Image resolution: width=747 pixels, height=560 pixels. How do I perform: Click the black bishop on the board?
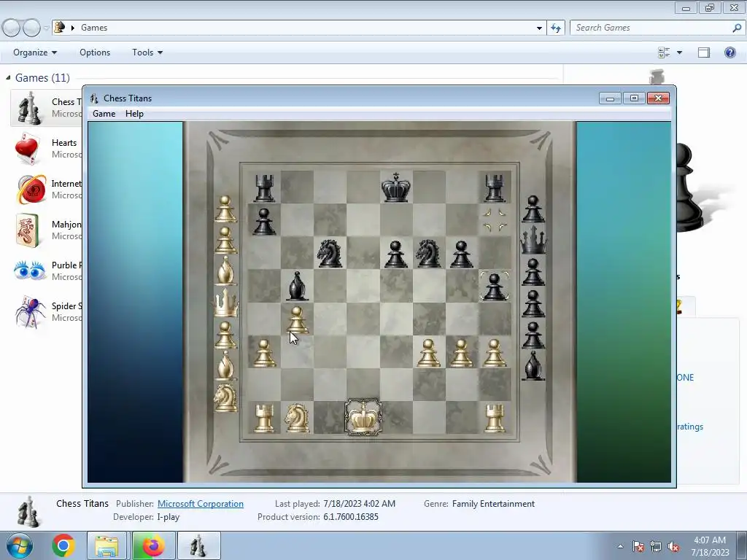tap(297, 286)
